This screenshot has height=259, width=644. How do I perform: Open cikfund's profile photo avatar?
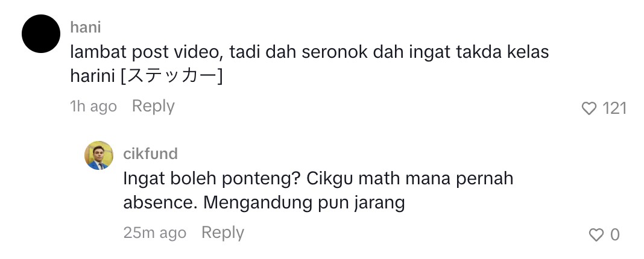coord(99,155)
